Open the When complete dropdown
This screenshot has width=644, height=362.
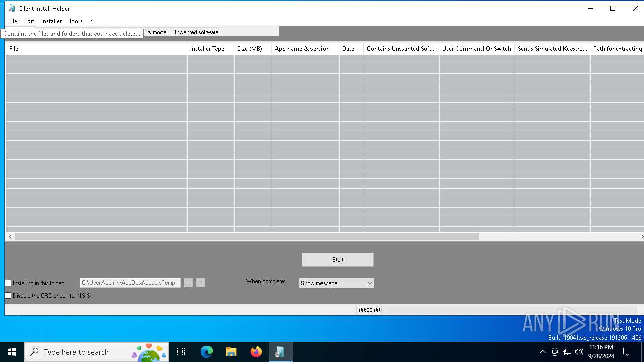[336, 283]
